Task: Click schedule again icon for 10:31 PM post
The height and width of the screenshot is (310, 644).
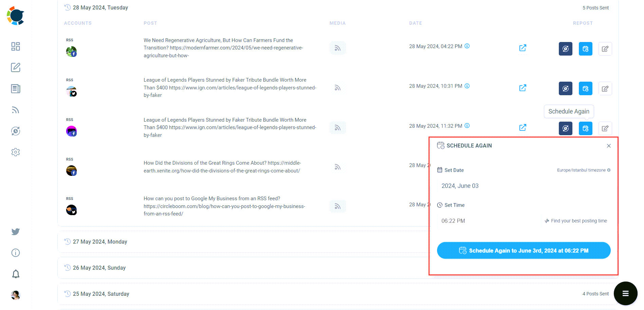Action: [585, 88]
